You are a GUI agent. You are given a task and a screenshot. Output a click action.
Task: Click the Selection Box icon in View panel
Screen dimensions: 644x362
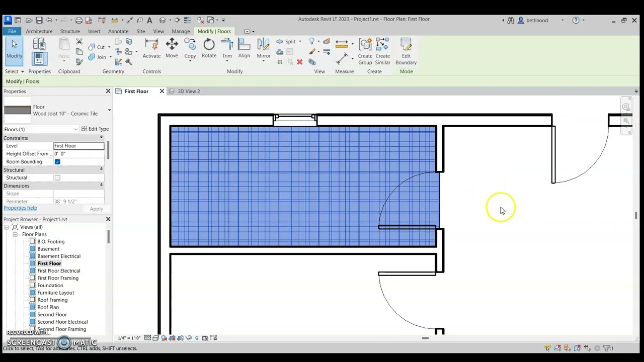coord(312,62)
